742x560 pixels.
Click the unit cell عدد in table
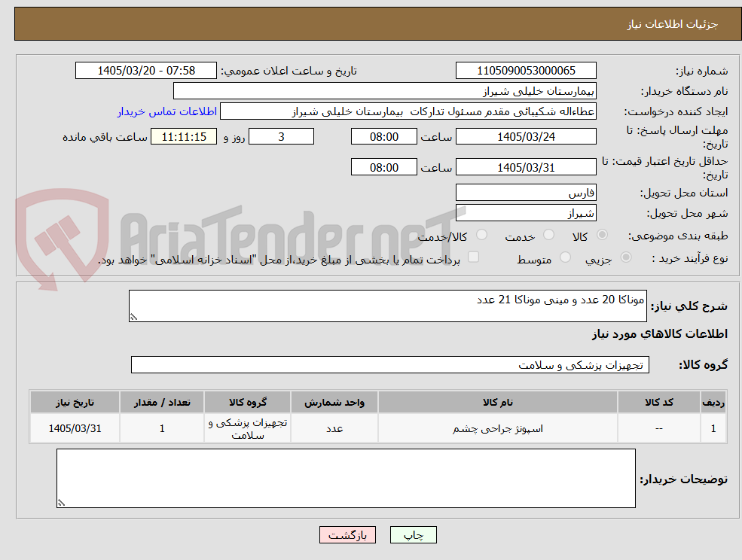coord(334,428)
